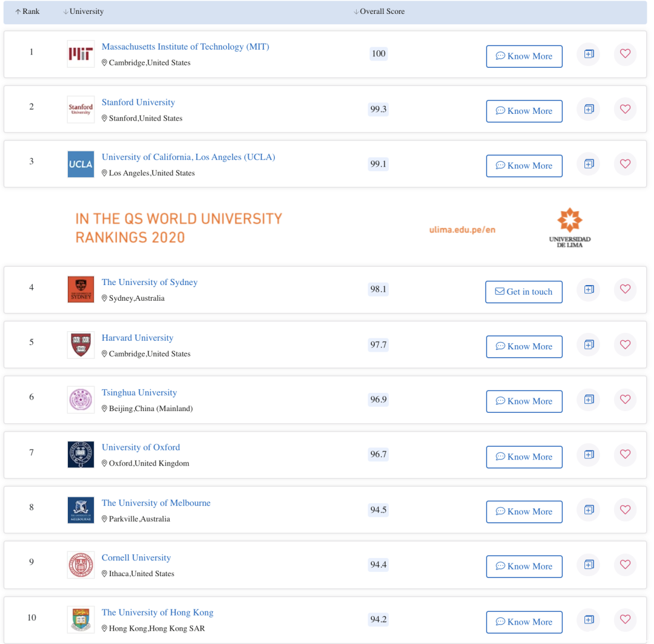Image resolution: width=654 pixels, height=644 pixels.
Task: Sort the table by University name
Action: 84,11
